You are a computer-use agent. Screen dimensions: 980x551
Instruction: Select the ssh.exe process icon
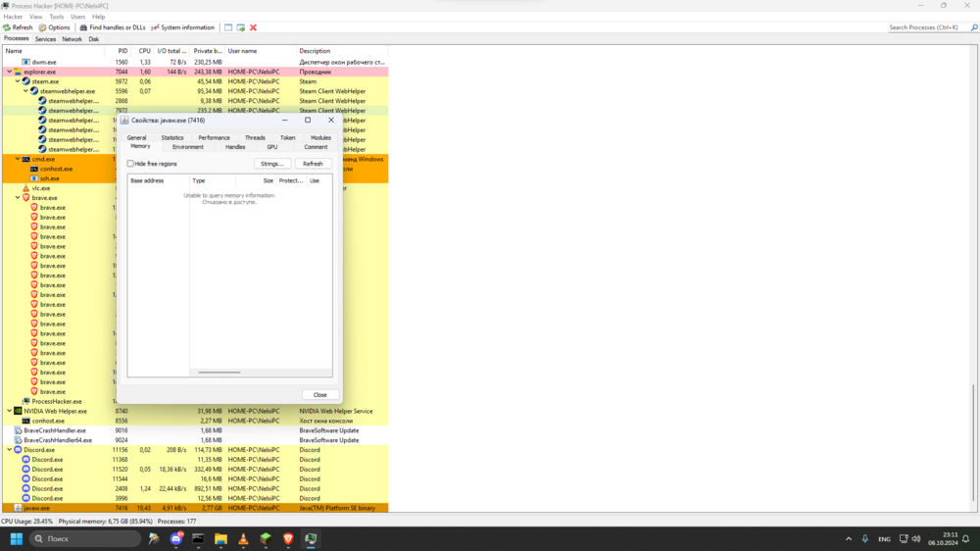click(x=34, y=178)
